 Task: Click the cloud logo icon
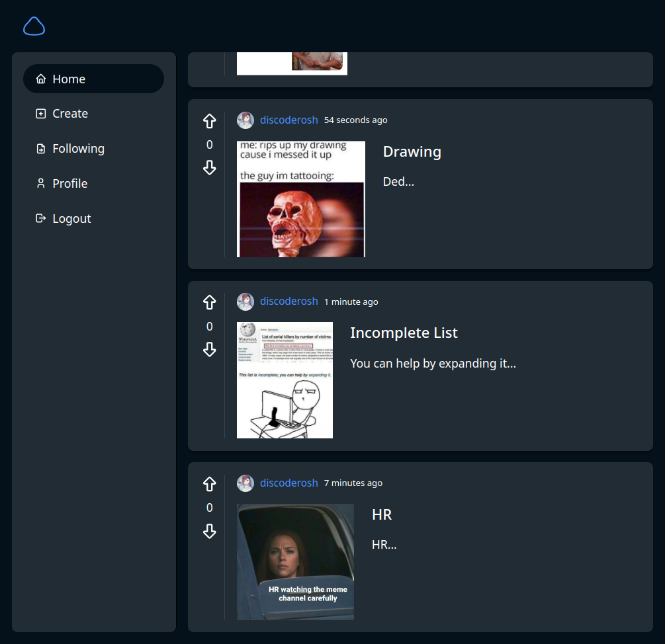coord(34,26)
